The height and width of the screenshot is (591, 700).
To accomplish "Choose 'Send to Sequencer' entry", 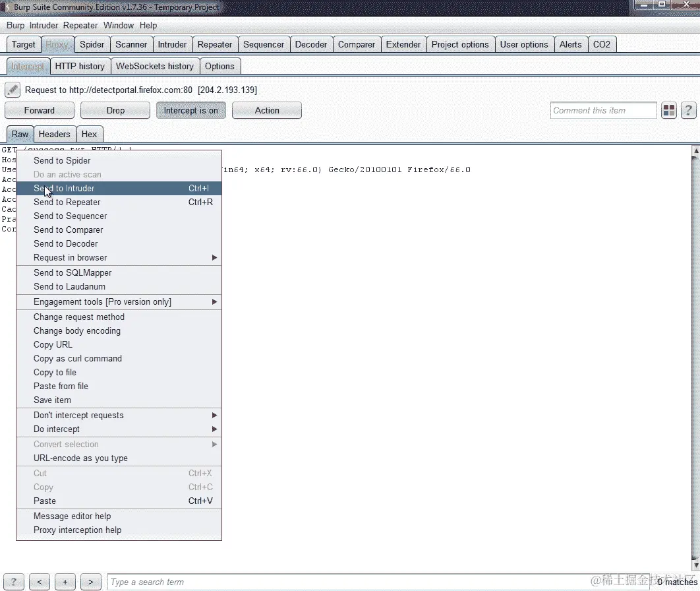I will pos(119,216).
